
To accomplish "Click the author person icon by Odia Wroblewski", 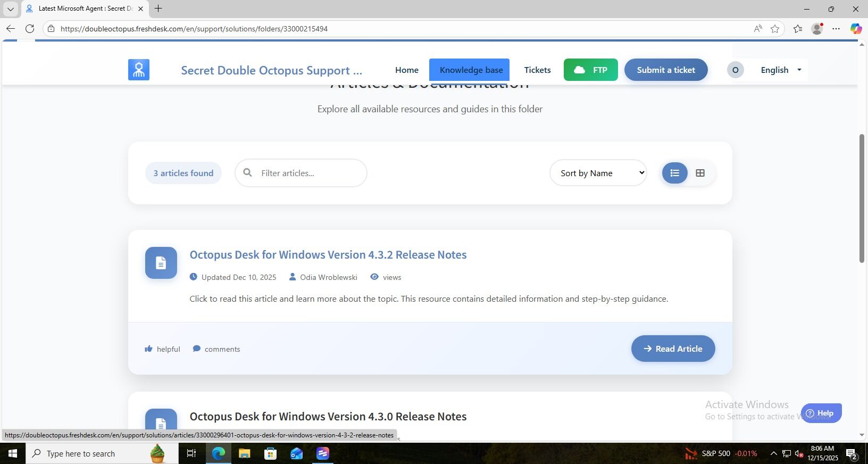I will coord(293,277).
